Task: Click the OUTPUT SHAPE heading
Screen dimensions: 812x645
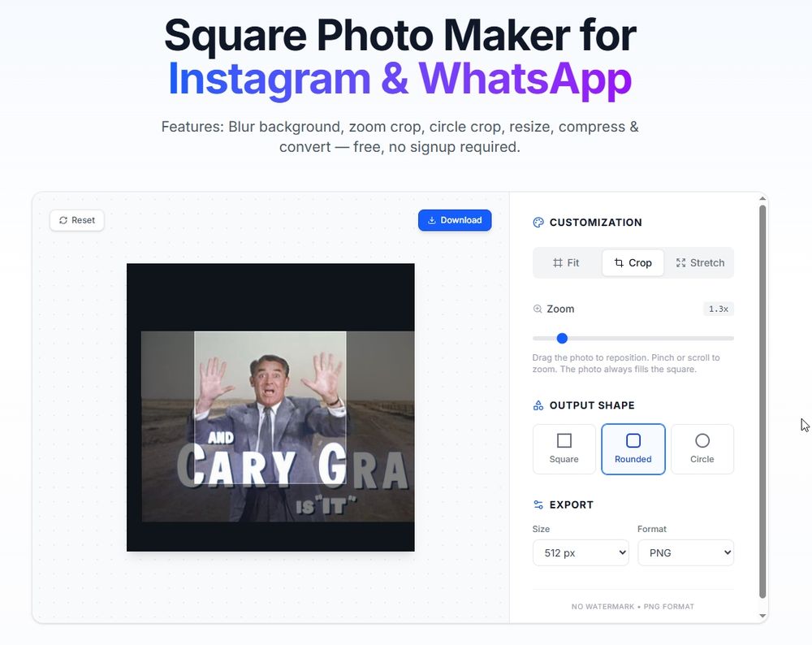Action: [x=592, y=405]
